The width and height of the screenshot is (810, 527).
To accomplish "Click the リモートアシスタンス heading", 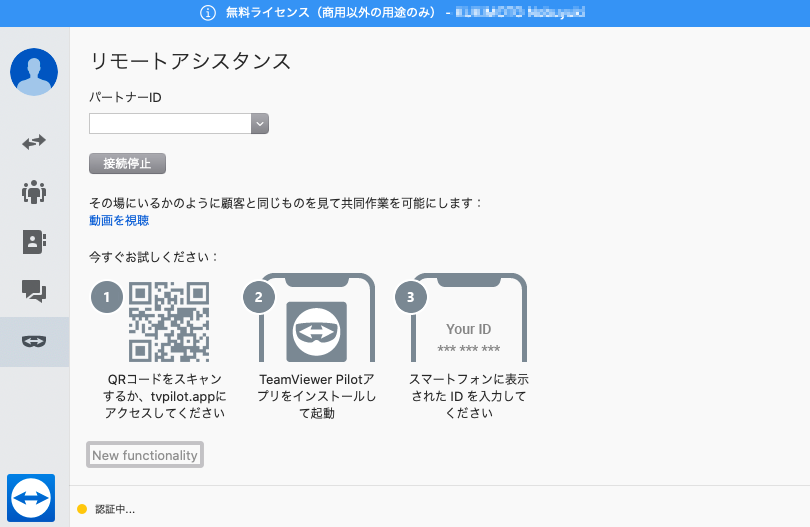I will (190, 61).
